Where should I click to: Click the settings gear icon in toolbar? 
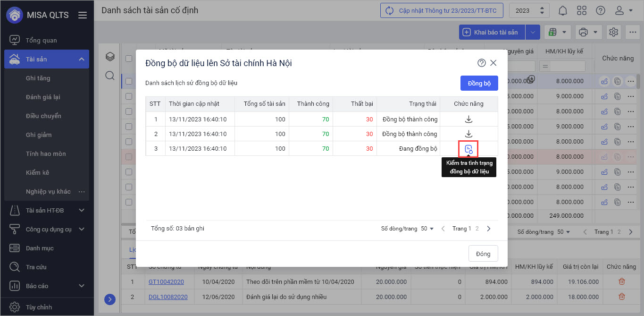(613, 32)
